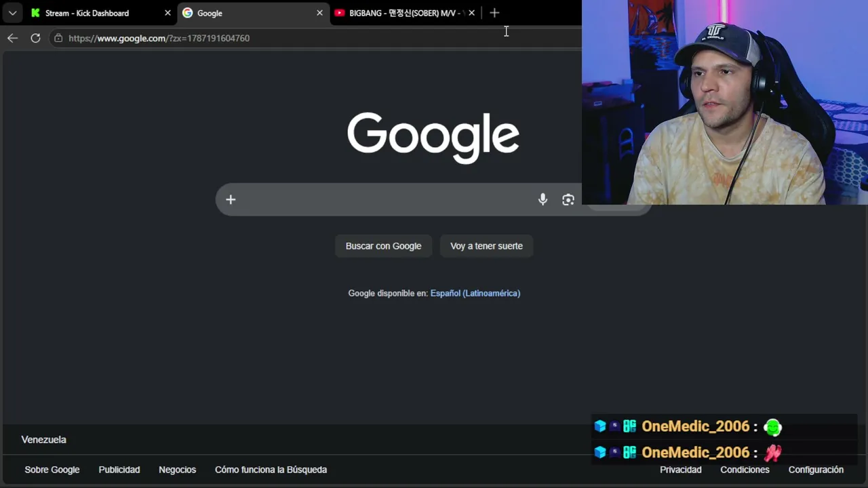Click the Buscar con Google button

coord(383,246)
